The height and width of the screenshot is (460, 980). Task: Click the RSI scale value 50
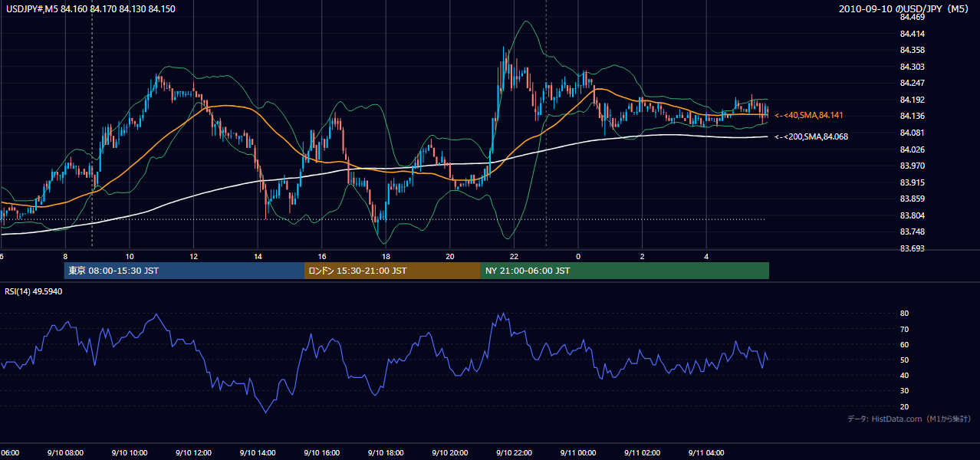pyautogui.click(x=904, y=360)
